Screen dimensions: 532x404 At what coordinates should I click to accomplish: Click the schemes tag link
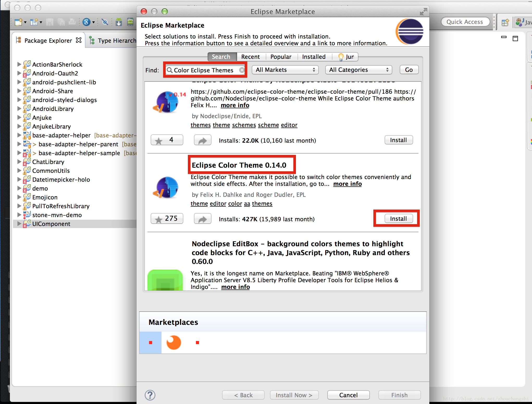click(244, 125)
